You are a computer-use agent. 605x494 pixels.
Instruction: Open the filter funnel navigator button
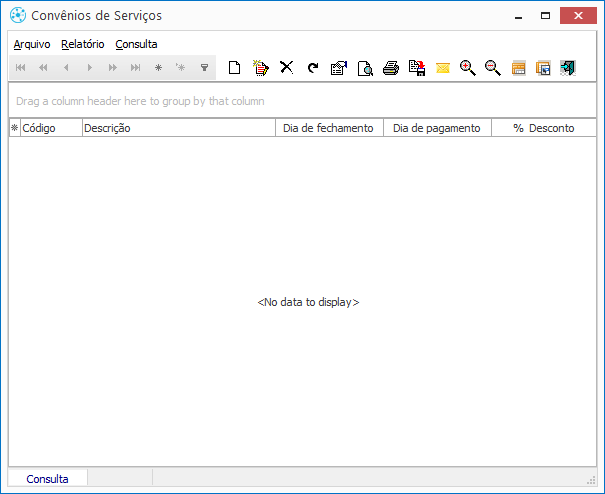[204, 68]
